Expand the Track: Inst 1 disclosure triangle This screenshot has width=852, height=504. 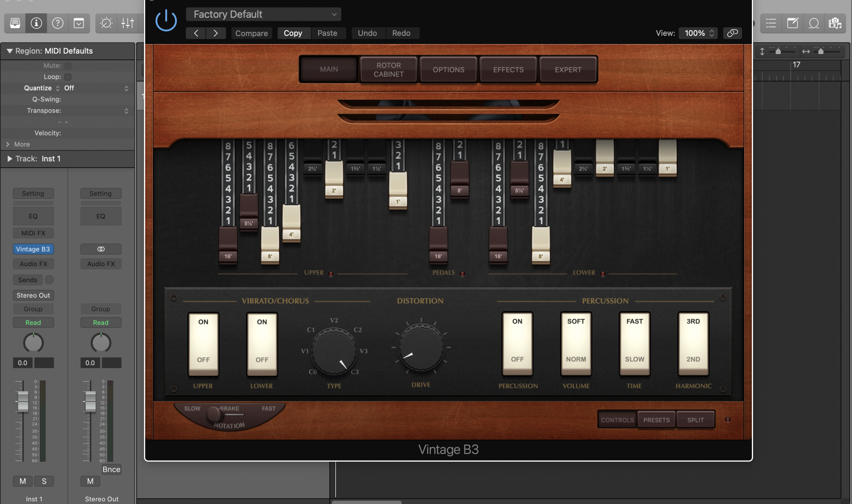pos(9,159)
